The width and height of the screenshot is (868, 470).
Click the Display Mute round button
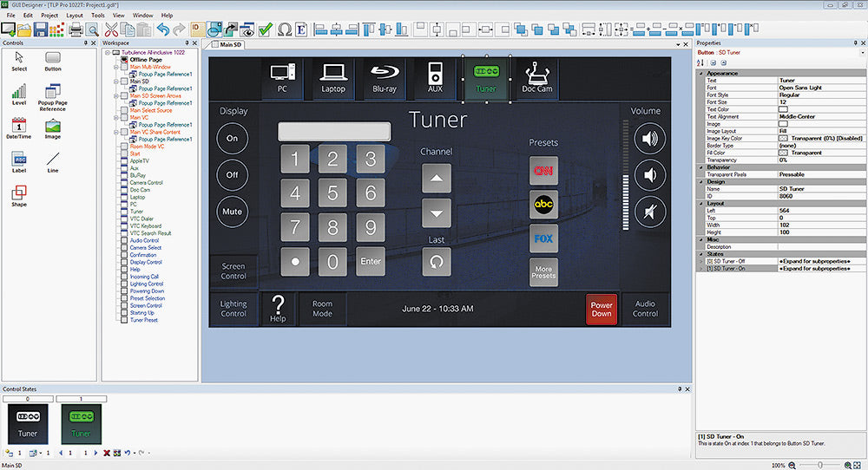(232, 212)
